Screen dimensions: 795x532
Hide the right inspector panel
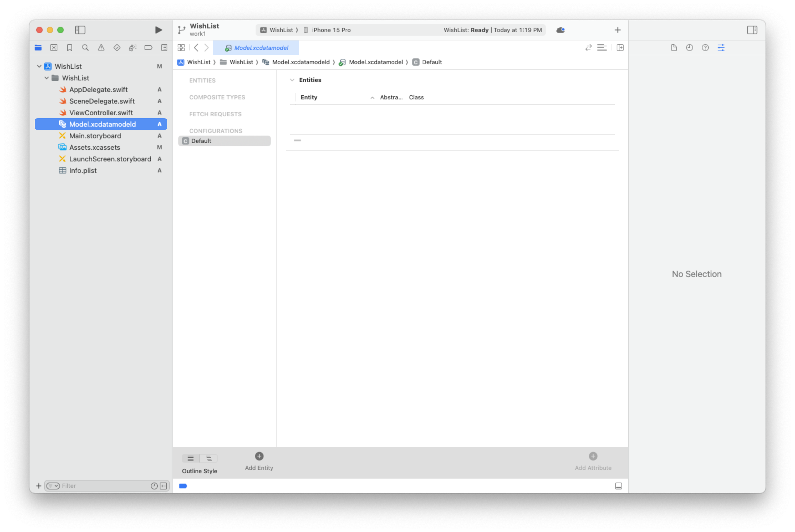tap(752, 30)
